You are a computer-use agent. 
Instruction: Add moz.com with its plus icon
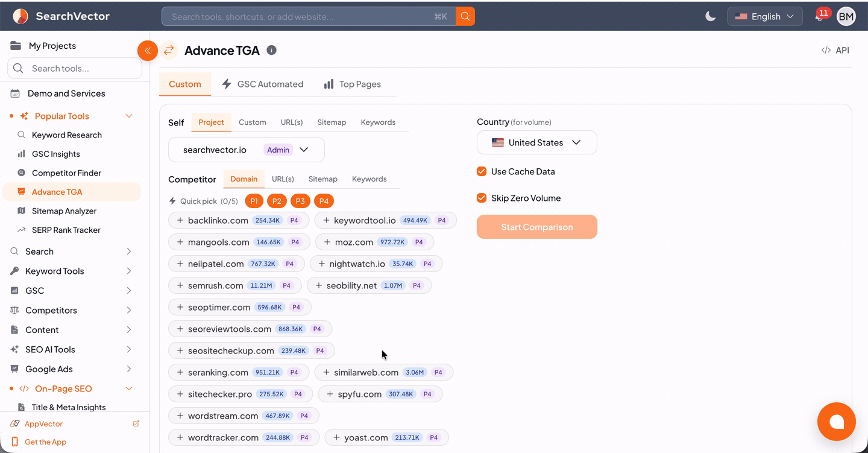327,242
